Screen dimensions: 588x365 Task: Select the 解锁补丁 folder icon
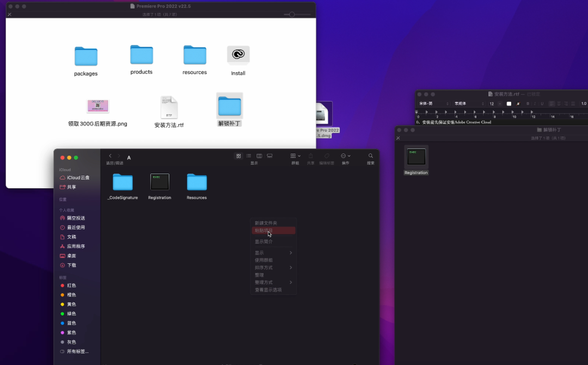tap(230, 106)
